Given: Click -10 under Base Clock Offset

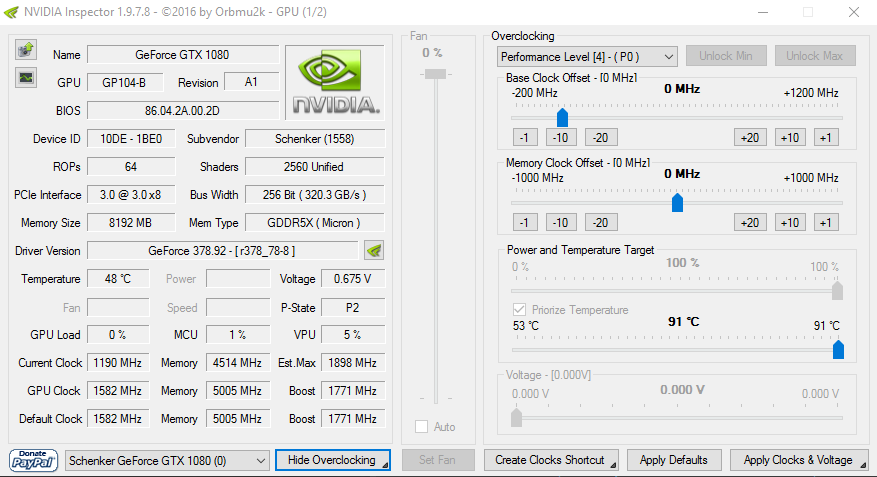Looking at the screenshot, I should click(560, 138).
